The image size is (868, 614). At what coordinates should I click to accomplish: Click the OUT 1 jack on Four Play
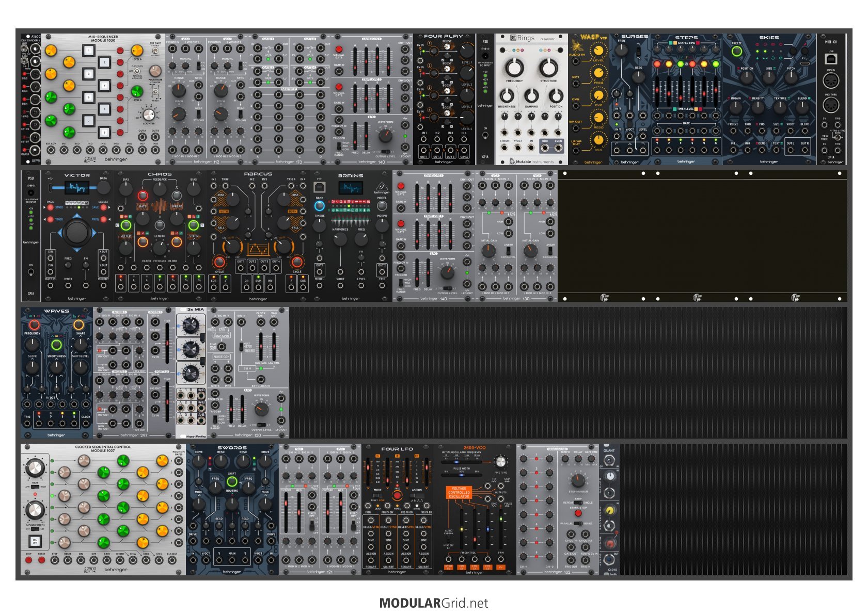(423, 151)
